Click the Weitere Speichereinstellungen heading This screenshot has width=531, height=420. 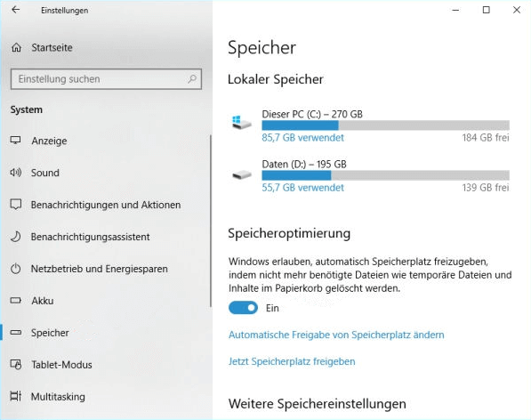coord(317,404)
